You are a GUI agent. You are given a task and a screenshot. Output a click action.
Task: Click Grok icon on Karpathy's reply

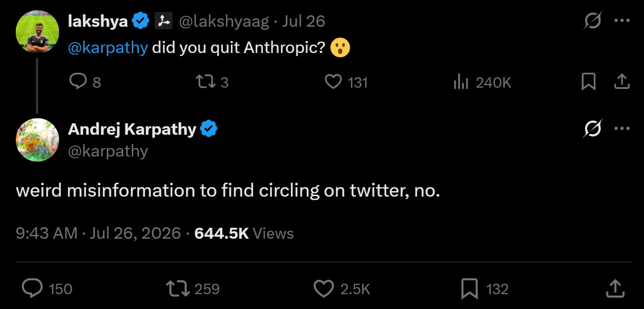(592, 129)
